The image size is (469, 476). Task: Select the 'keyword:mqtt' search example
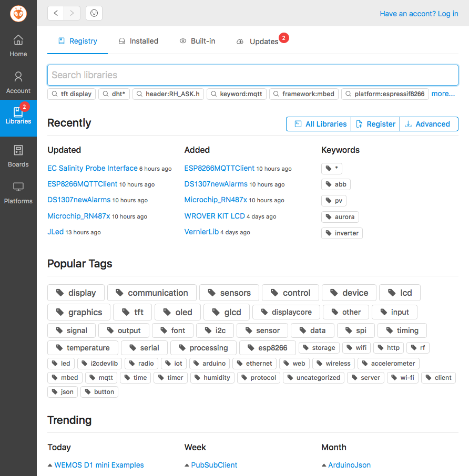236,94
